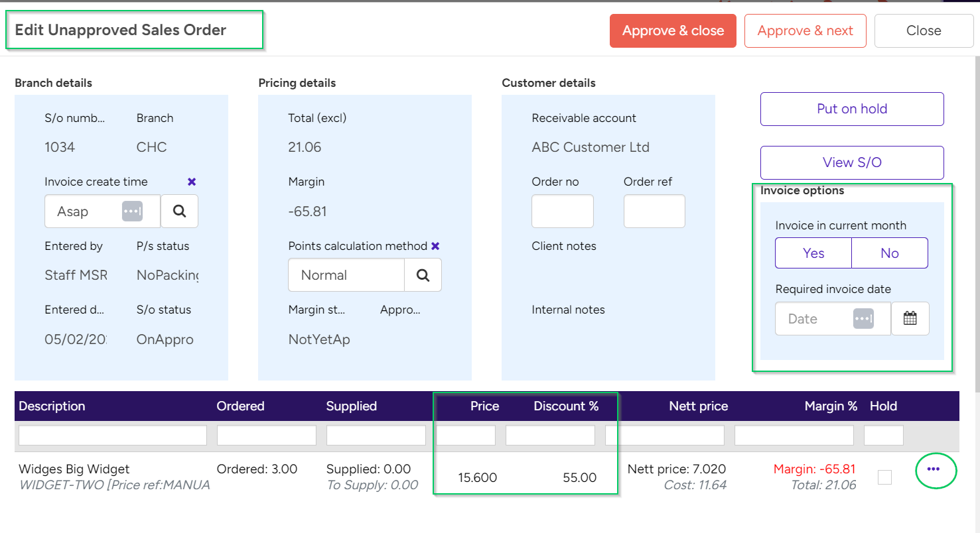Clear the Points calculation method selection
The image size is (980, 533).
(435, 245)
